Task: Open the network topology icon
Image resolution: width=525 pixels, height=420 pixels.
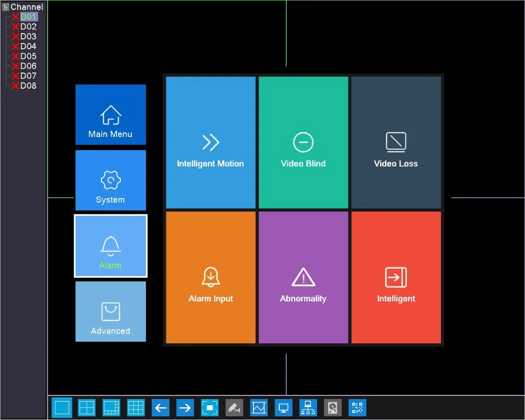Action: click(308, 407)
